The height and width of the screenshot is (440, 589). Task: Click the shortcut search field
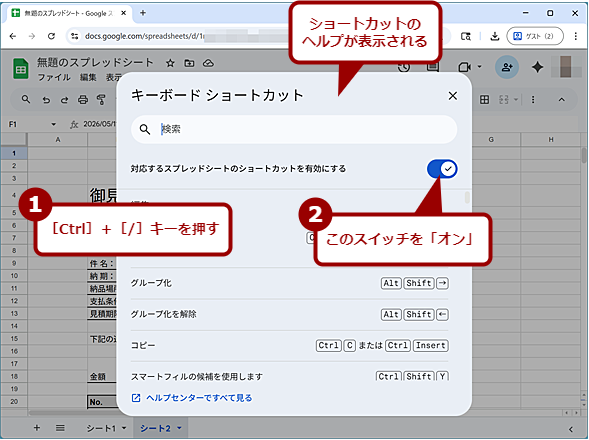pos(294,129)
